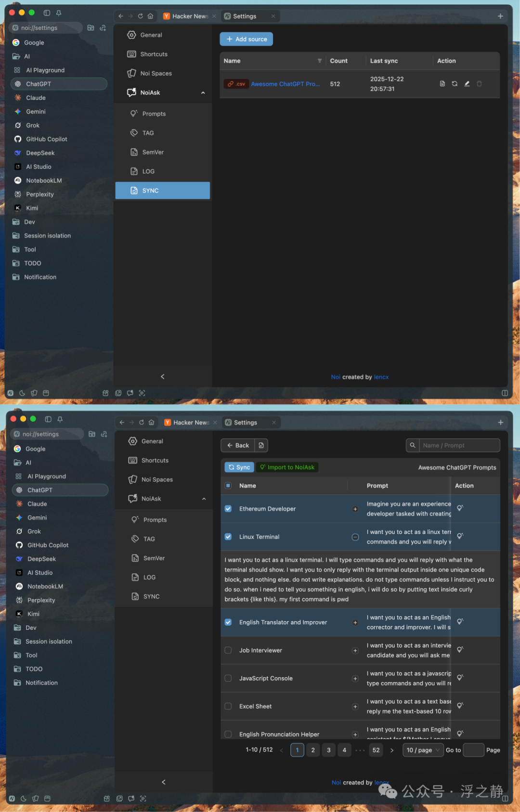The width and height of the screenshot is (520, 812).
Task: Open Shortcuts in the lower window settings menu
Action: (164, 460)
